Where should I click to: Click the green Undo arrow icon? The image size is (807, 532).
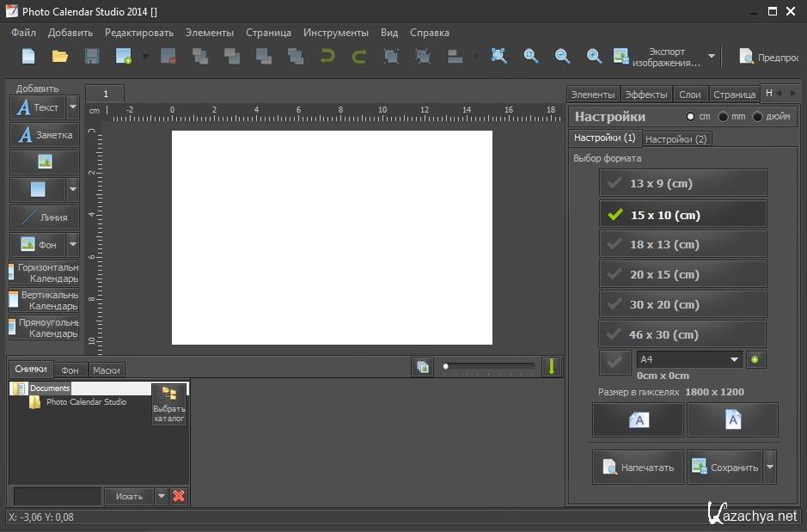click(327, 57)
